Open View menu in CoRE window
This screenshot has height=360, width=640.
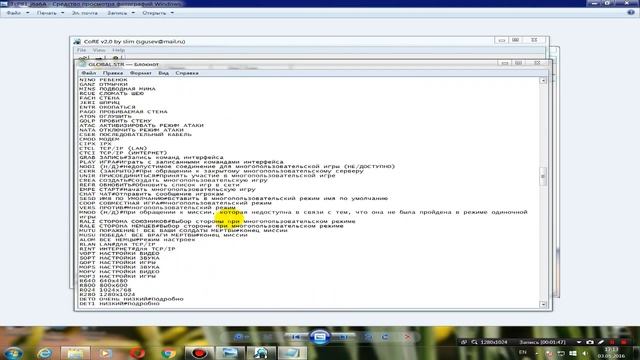[99, 50]
